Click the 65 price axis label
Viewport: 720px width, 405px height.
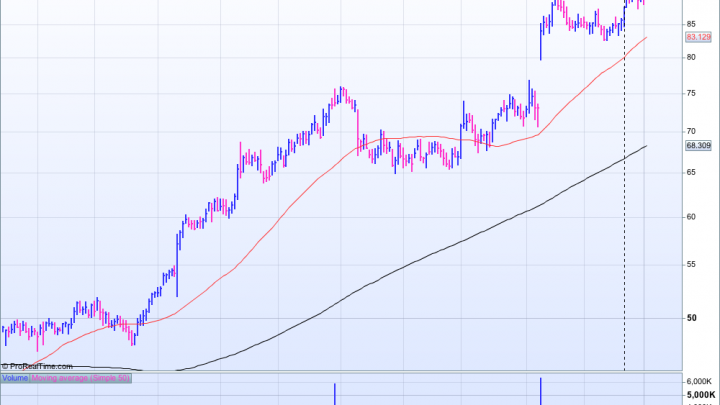(x=691, y=172)
